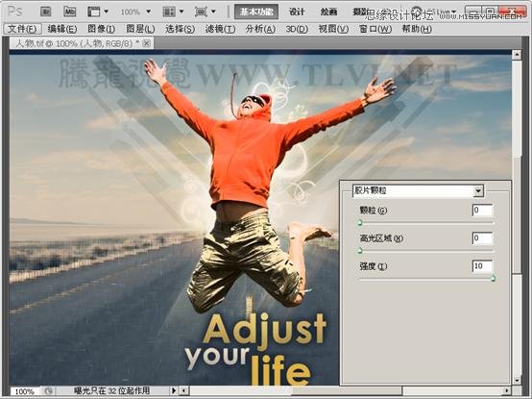Open the screen mode icon
The width and height of the screenshot is (532, 399).
click(x=201, y=12)
